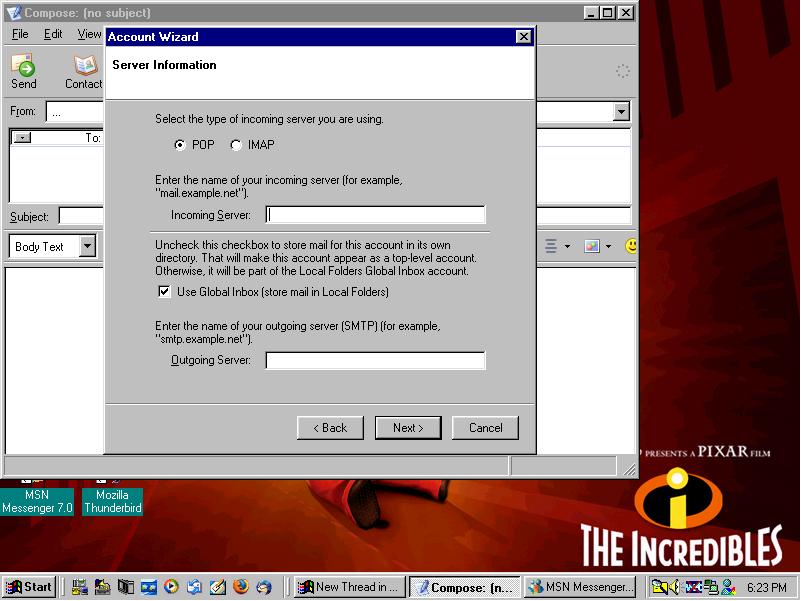Viewport: 801px width, 601px height.
Task: Expand the Body Text paragraph style dropdown
Action: [x=87, y=246]
